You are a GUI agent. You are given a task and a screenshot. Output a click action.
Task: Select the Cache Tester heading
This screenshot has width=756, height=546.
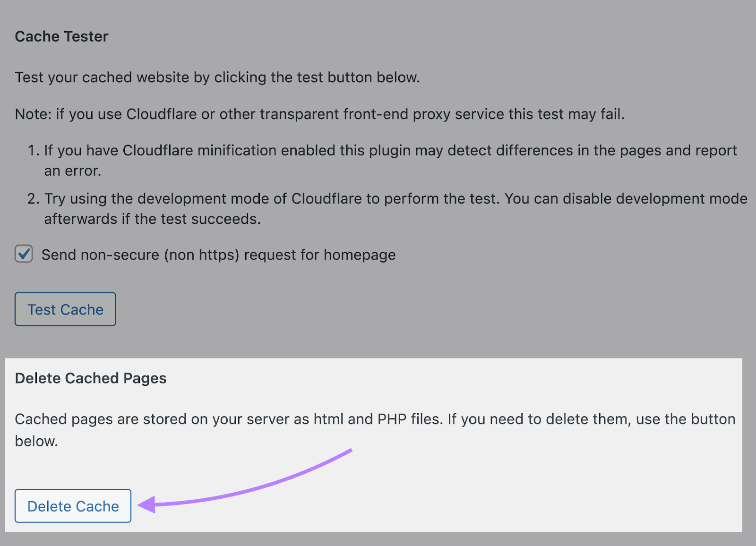[61, 36]
